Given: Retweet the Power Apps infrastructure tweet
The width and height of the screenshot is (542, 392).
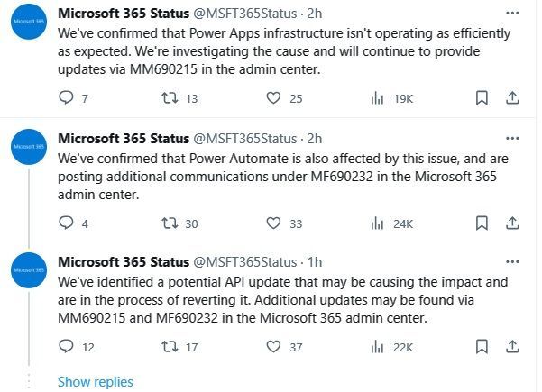Looking at the screenshot, I should coord(168,98).
